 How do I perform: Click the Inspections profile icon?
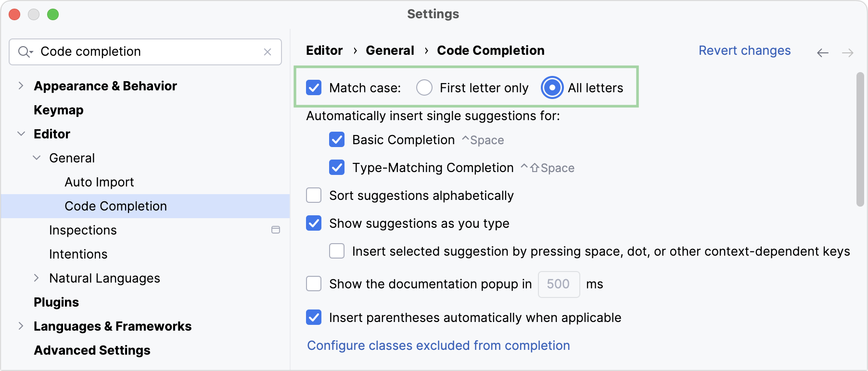click(276, 230)
